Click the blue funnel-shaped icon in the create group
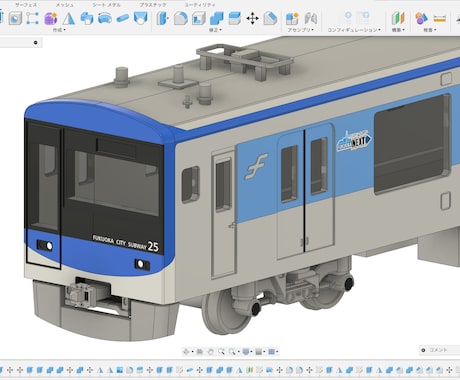 pyautogui.click(x=140, y=18)
